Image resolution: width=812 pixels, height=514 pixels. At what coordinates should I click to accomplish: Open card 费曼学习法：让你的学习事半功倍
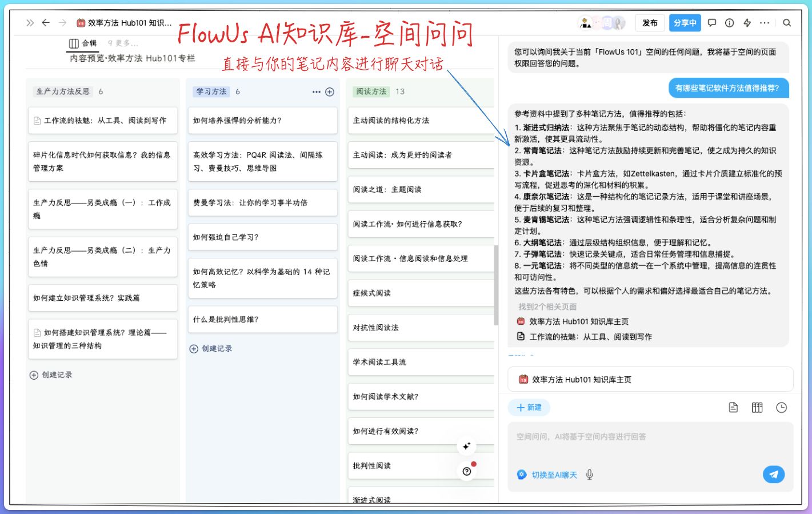[x=263, y=202]
